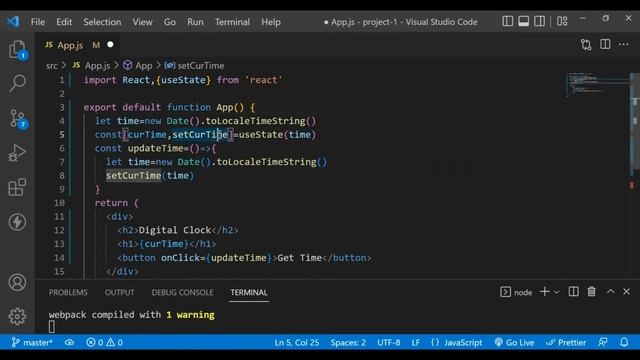The width and height of the screenshot is (640, 360).
Task: Open the Customize Layout icon
Action: (562, 21)
